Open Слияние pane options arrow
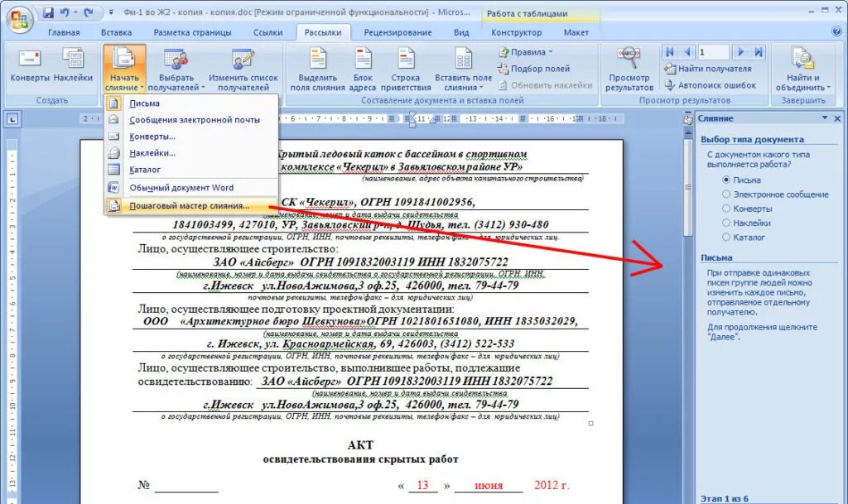 click(x=825, y=118)
